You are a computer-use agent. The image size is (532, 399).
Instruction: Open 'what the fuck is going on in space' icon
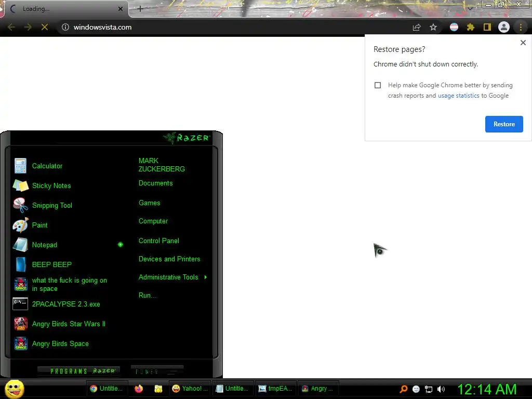point(20,284)
